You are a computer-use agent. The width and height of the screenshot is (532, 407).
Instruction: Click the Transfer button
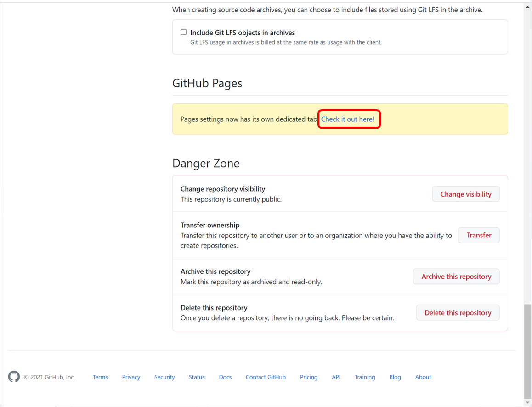[x=479, y=235]
